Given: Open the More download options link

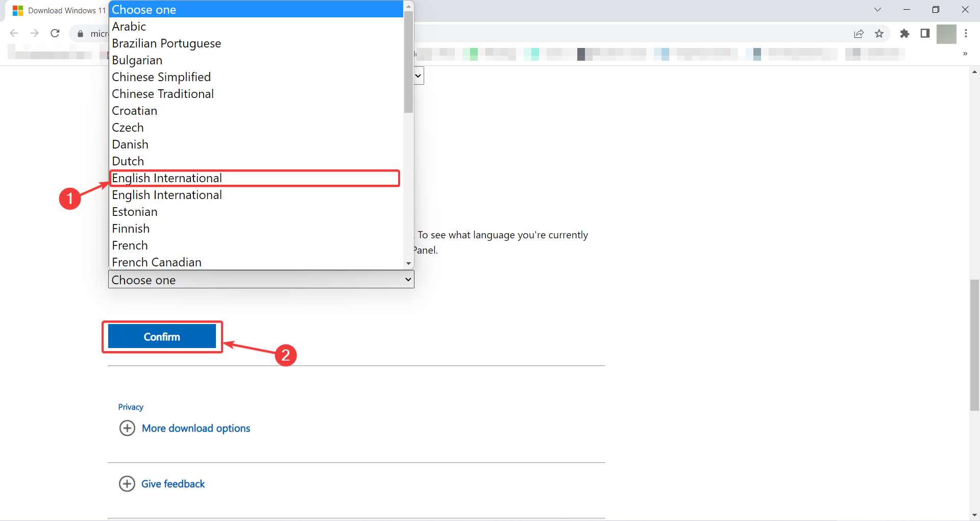Looking at the screenshot, I should pyautogui.click(x=196, y=428).
